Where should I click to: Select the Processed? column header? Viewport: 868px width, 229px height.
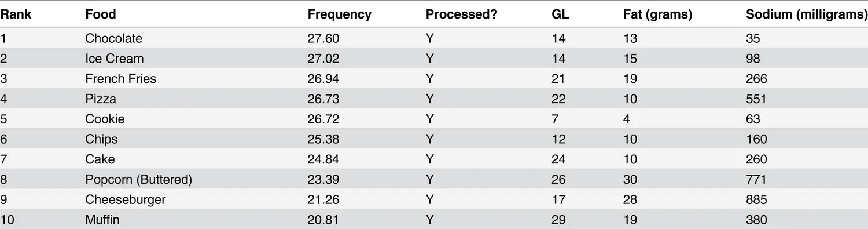[x=461, y=14]
